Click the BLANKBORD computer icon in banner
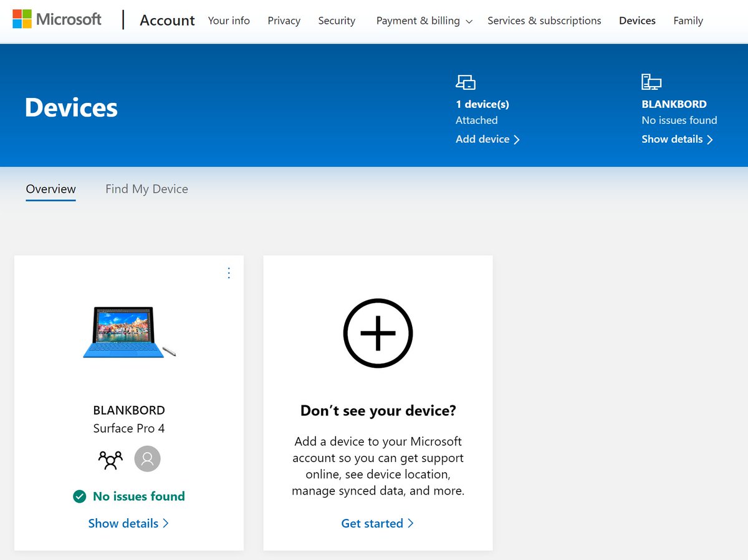 [x=651, y=82]
